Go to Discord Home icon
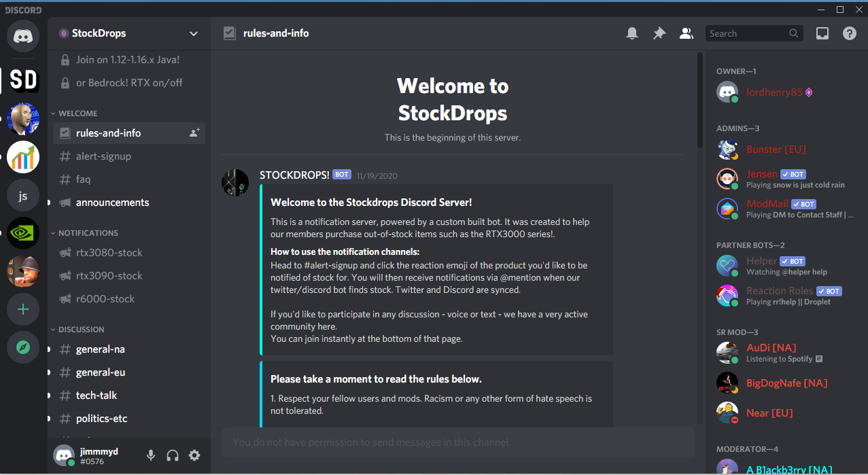 23,35
